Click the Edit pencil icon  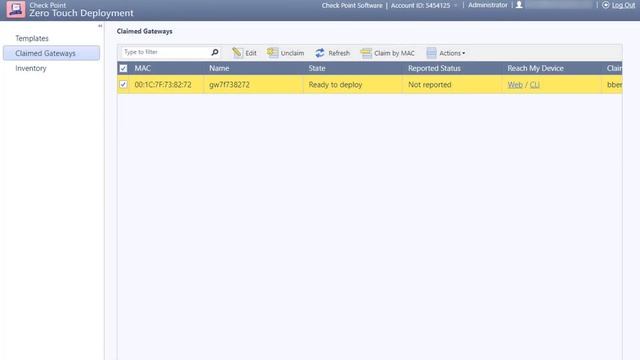[x=237, y=53]
